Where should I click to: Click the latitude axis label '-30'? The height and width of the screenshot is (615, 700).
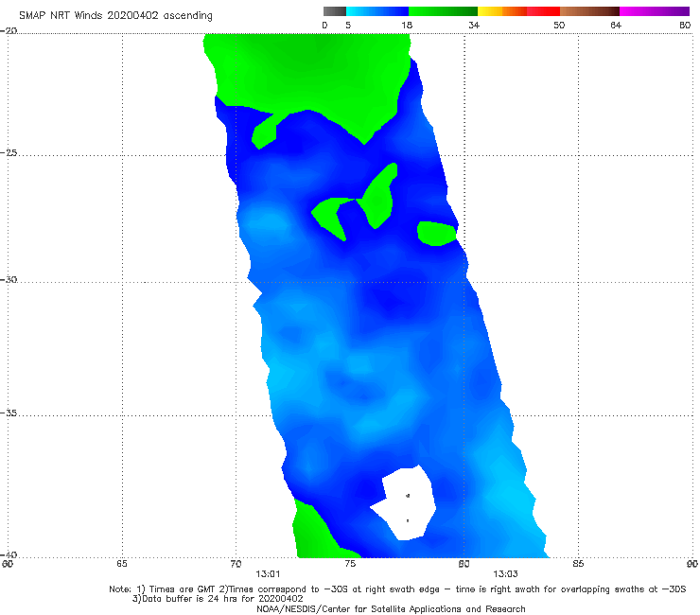tap(9, 280)
